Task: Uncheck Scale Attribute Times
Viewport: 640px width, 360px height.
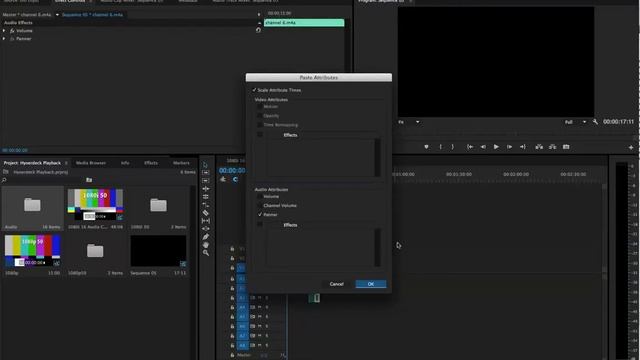Action: click(254, 90)
